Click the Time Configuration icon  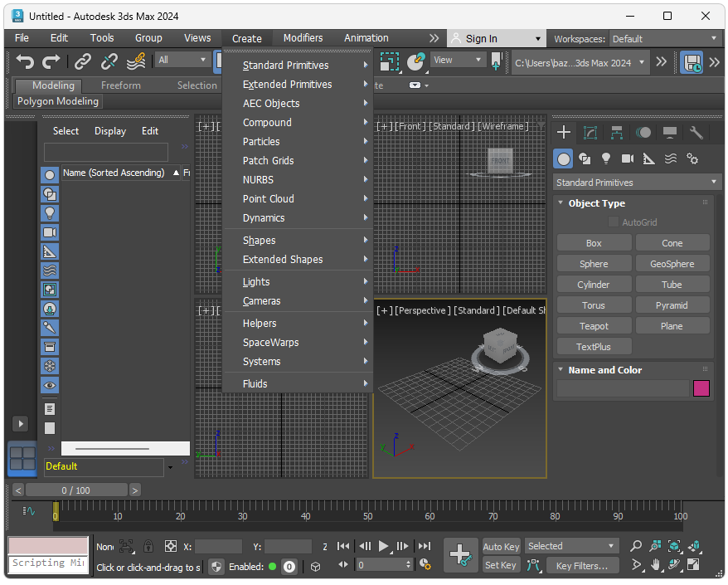tap(425, 564)
